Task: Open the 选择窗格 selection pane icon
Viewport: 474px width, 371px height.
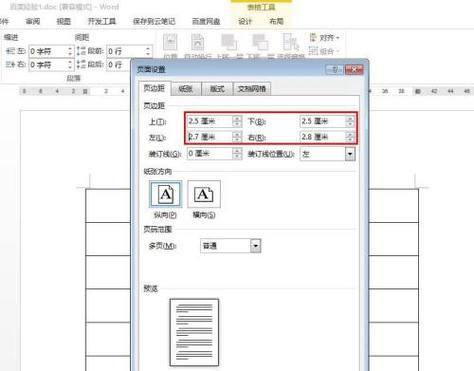Action: [291, 43]
